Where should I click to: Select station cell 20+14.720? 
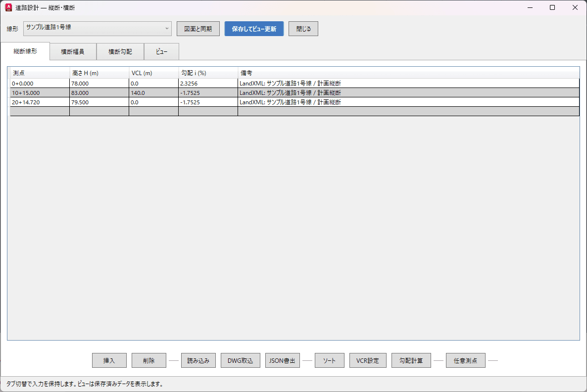[40, 102]
